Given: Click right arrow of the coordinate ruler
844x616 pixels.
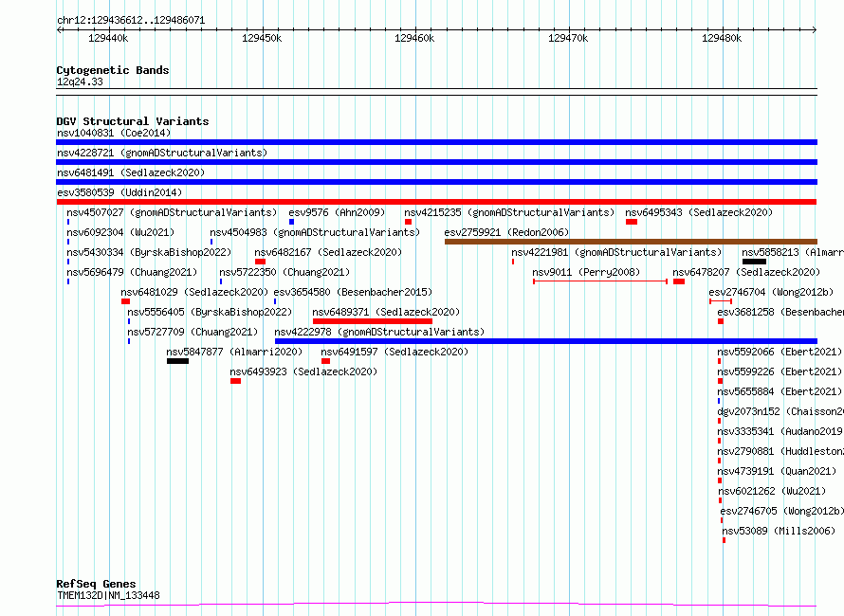Looking at the screenshot, I should click(814, 29).
